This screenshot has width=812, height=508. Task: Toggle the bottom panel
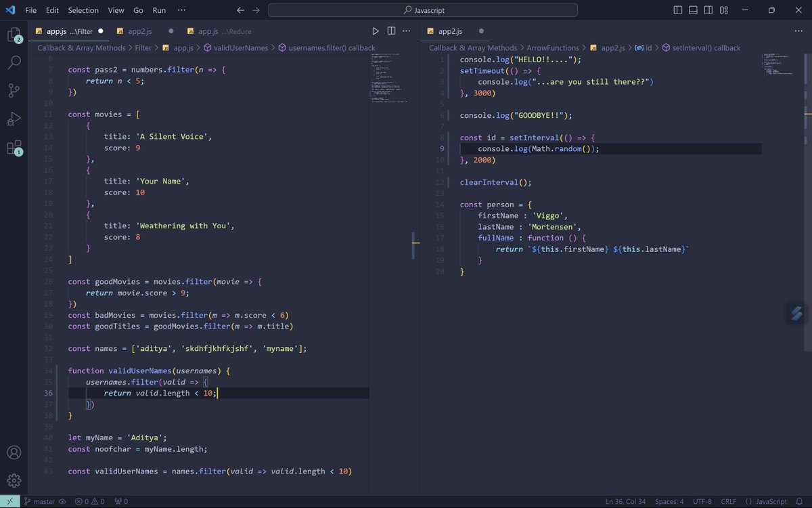coord(694,10)
